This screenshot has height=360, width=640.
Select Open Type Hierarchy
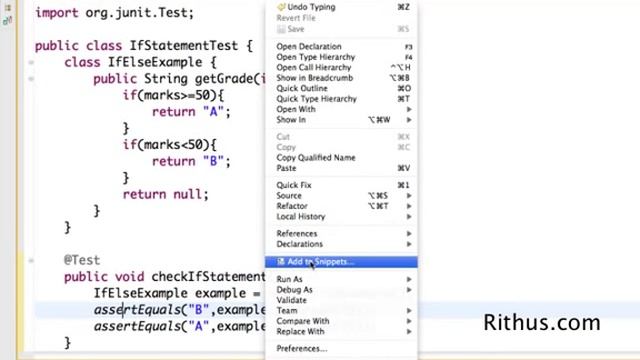(341, 57)
